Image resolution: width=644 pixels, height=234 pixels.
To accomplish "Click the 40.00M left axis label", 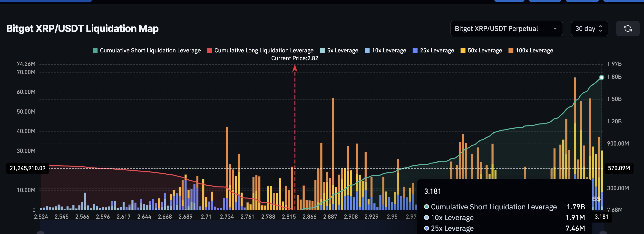I will pos(26,131).
